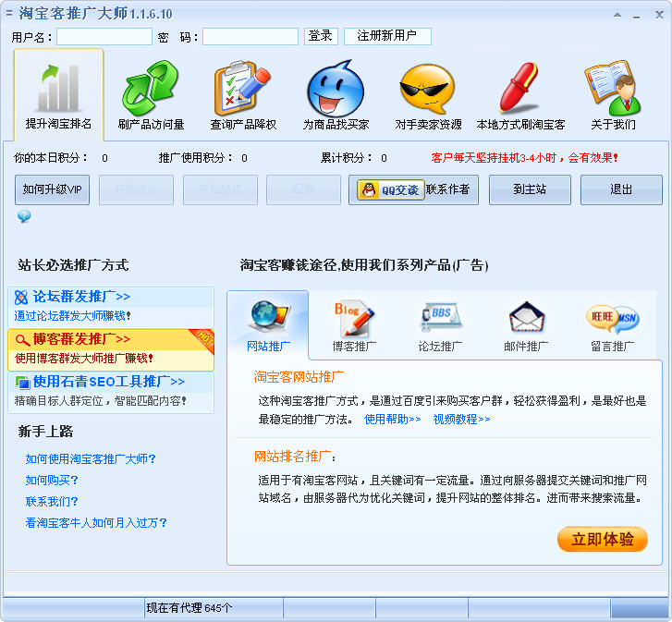672x622 pixels.
Task: Click the 如何升级VIP button
Action: 53,189
